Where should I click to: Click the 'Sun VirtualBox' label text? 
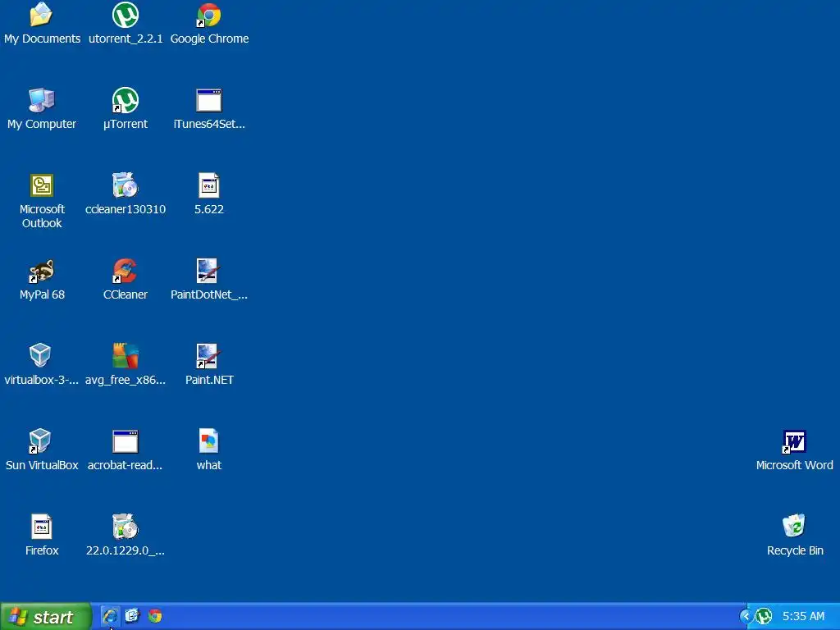click(42, 466)
